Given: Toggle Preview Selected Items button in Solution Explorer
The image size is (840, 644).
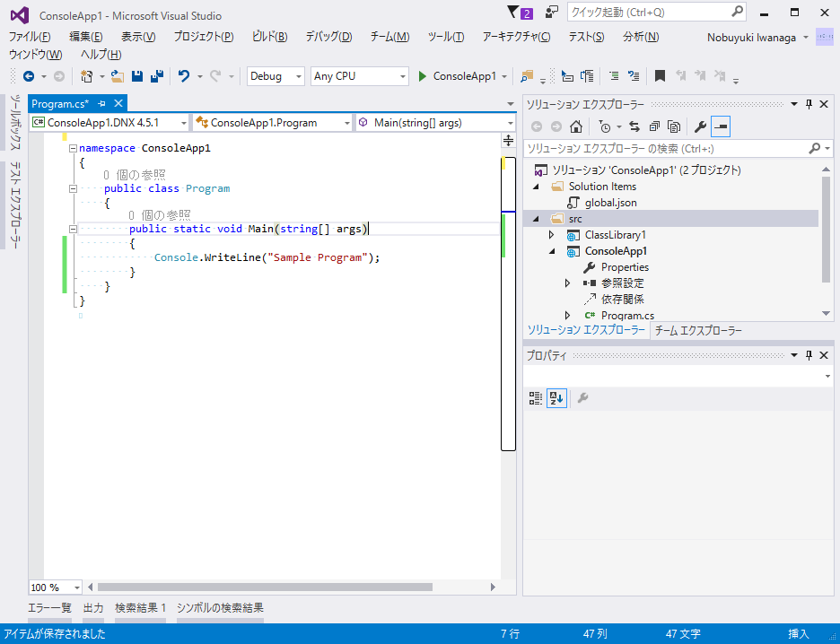Looking at the screenshot, I should pyautogui.click(x=721, y=126).
